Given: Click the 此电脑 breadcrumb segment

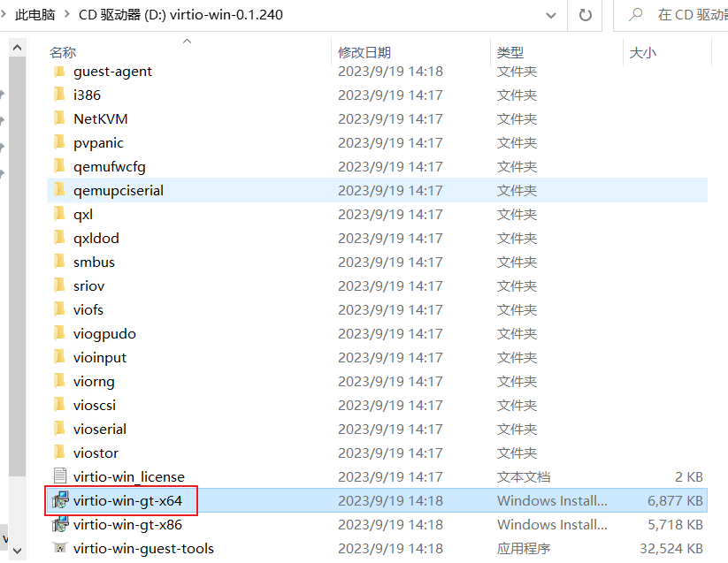Looking at the screenshot, I should [35, 15].
